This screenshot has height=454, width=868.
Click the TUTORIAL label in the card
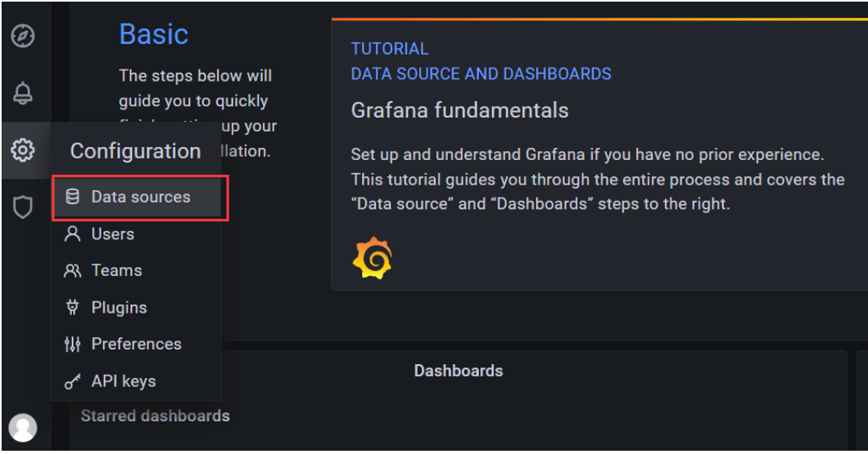coord(390,49)
